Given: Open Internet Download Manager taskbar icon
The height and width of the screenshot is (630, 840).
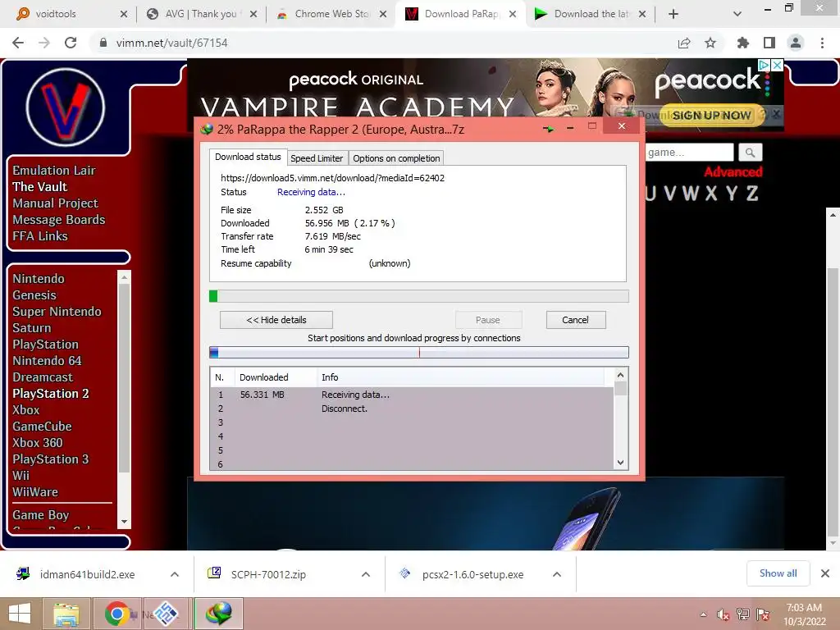Looking at the screenshot, I should click(219, 614).
